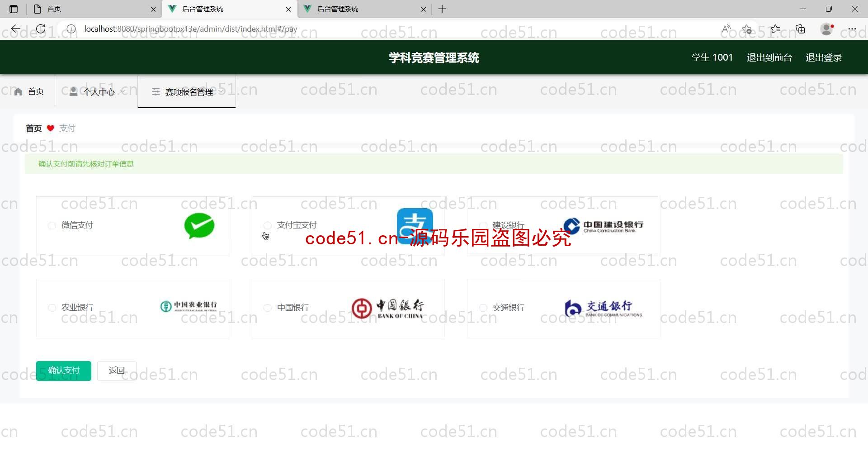The width and height of the screenshot is (868, 466).
Task: Click the 确认支付前请先核对订单信息 notice
Action: point(434,164)
